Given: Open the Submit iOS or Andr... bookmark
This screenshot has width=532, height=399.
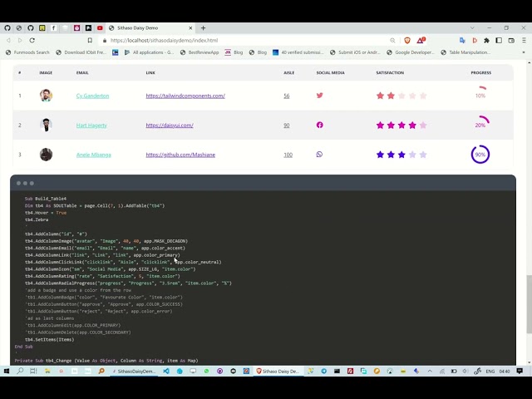Looking at the screenshot, I should pos(355,52).
